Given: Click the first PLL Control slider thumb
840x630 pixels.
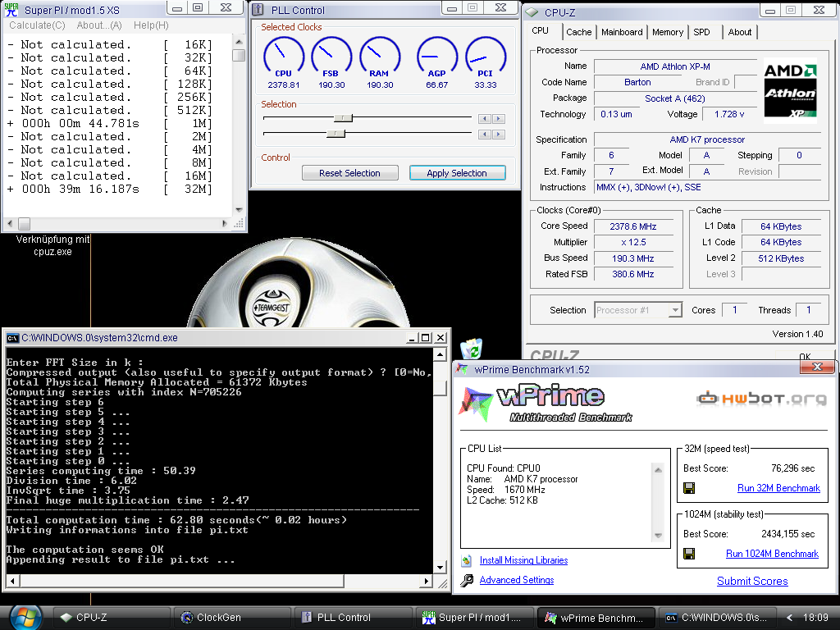Looking at the screenshot, I should pyautogui.click(x=344, y=118).
